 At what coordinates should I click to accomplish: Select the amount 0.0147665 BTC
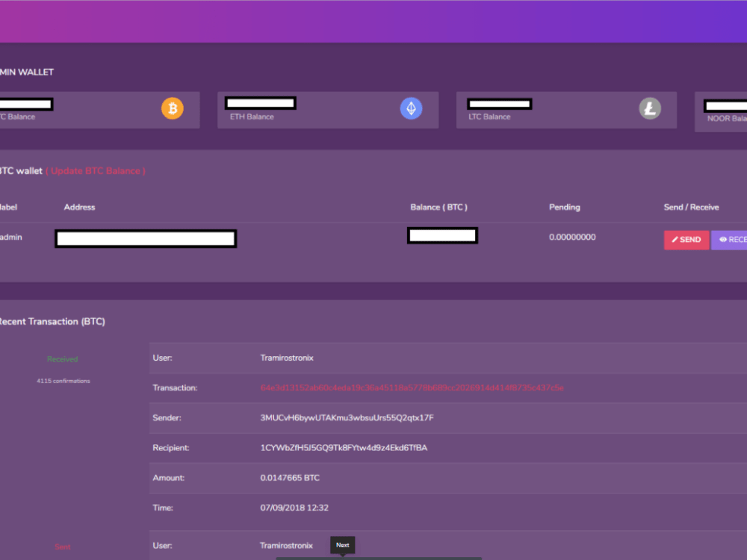(x=290, y=478)
